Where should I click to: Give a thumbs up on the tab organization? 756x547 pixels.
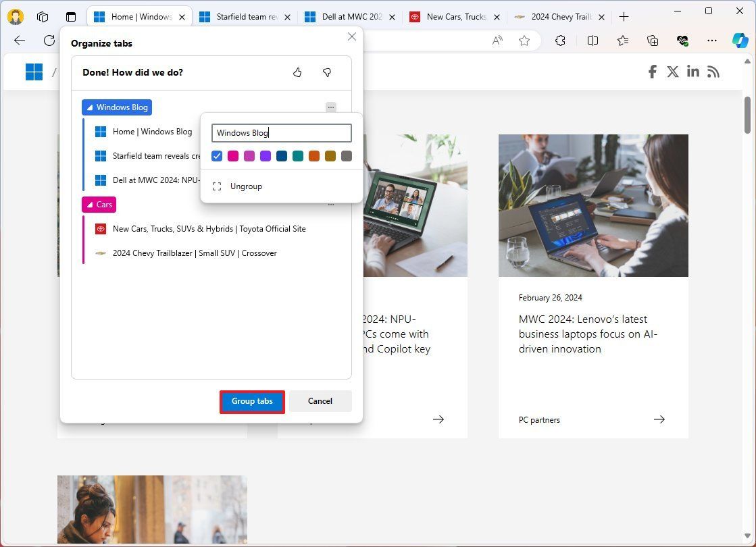297,72
